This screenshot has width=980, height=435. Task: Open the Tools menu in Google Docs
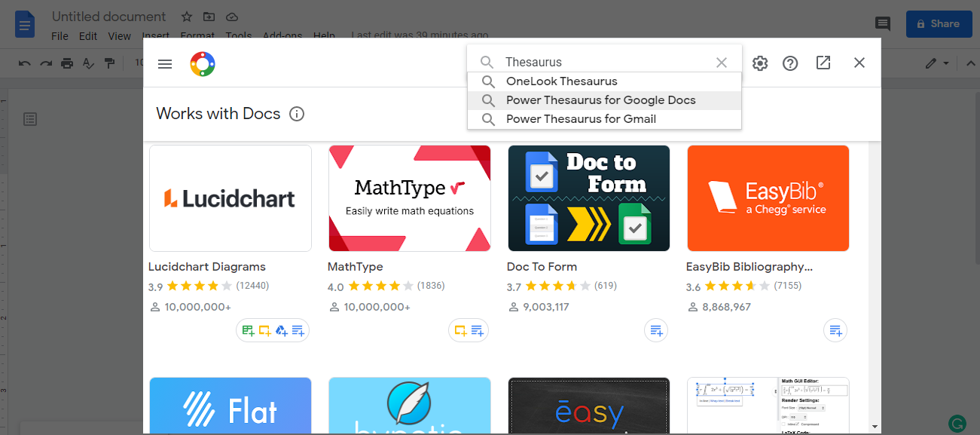[238, 35]
